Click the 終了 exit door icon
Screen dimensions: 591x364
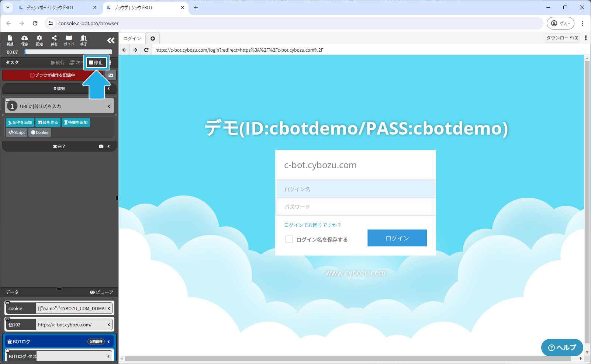(84, 40)
